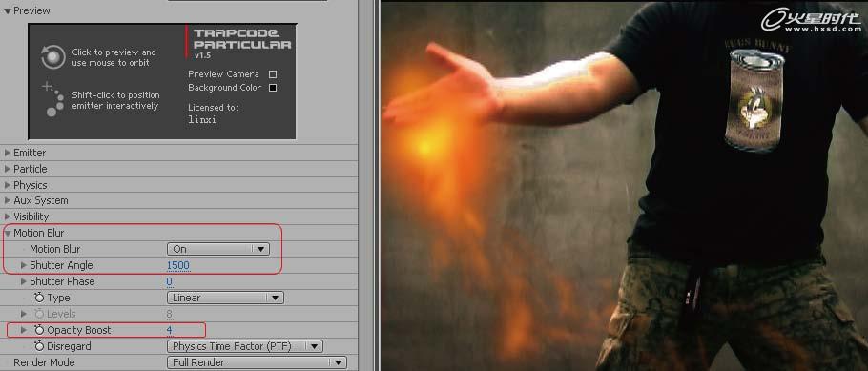The height and width of the screenshot is (371, 868).
Task: Click the composition viewer image
Action: [x=625, y=187]
